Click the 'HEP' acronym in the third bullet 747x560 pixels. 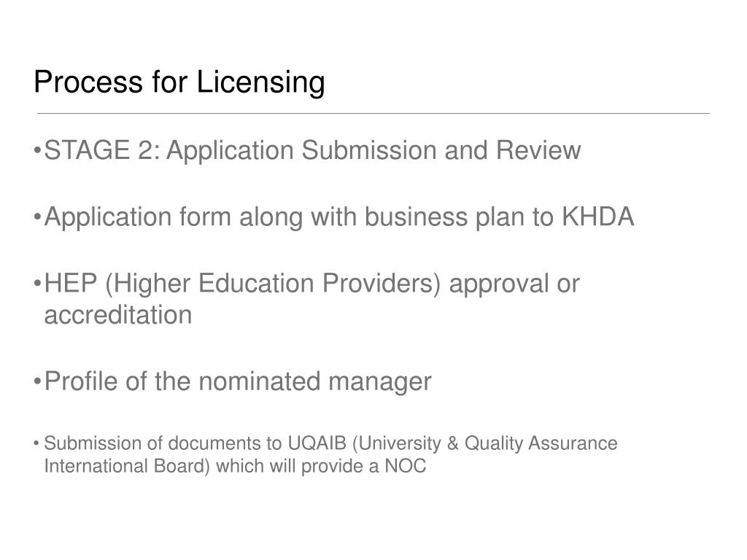pos(71,284)
